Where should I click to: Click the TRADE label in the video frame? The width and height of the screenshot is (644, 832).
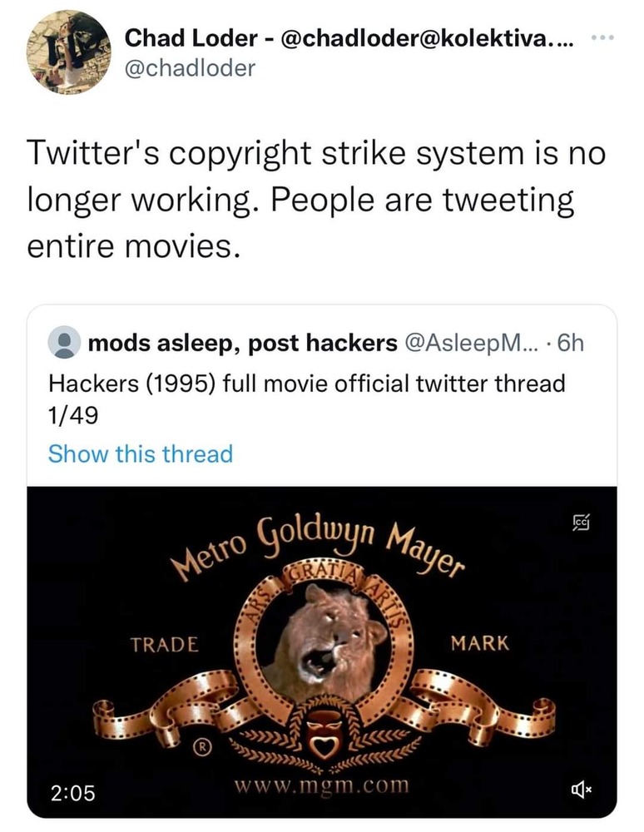coord(165,644)
